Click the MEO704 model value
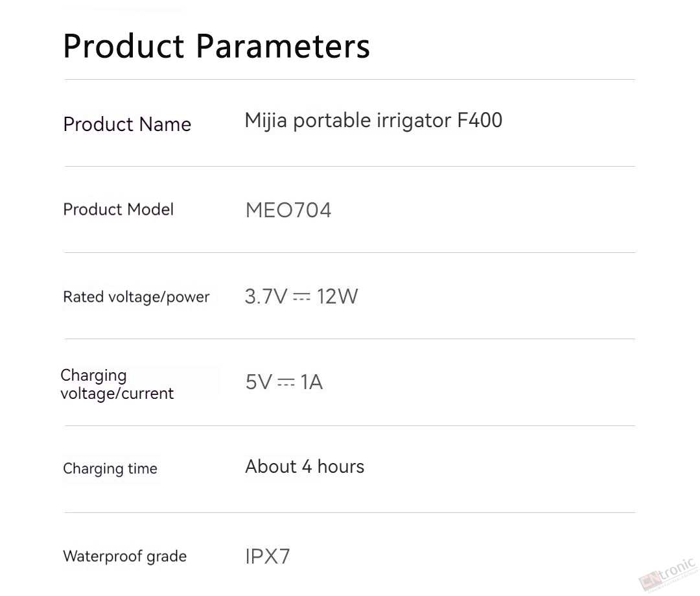 click(288, 210)
